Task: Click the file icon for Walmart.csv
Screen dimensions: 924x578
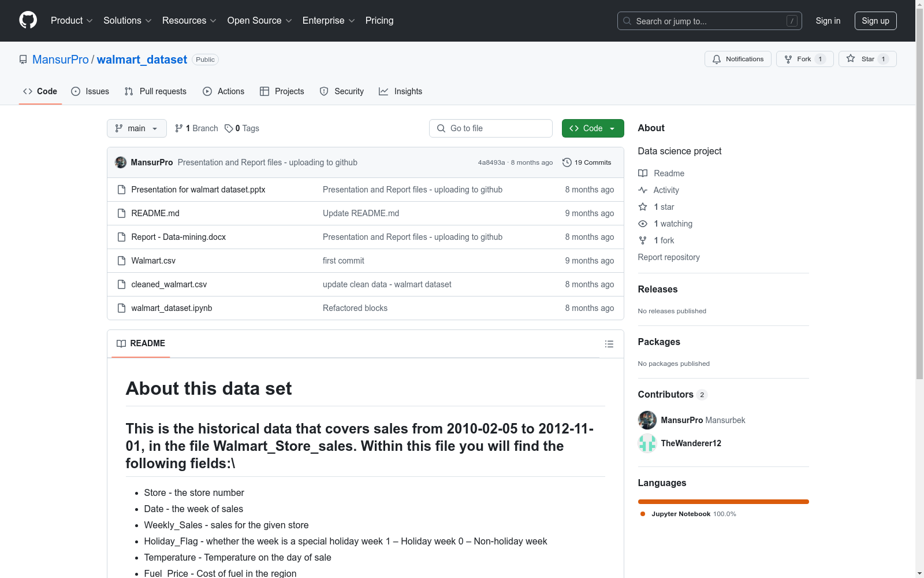Action: point(121,261)
